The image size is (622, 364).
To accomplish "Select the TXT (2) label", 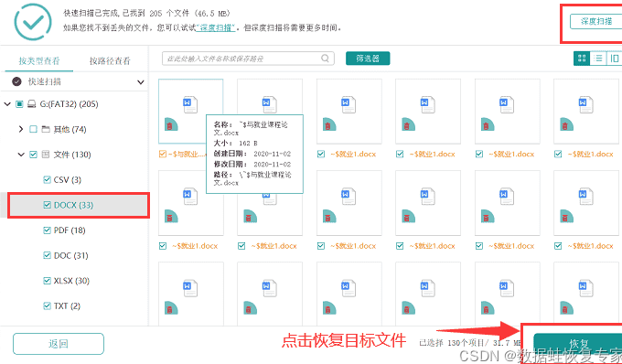I will tap(67, 306).
